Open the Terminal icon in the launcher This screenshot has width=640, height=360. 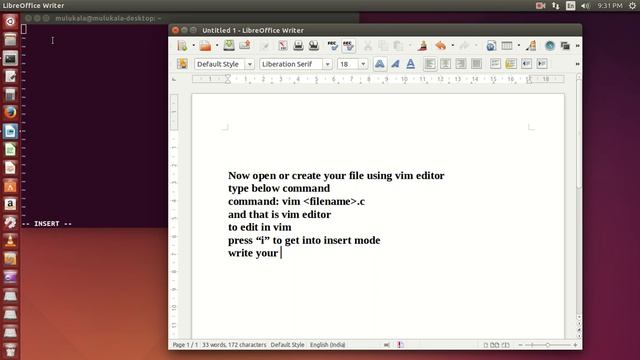[x=10, y=58]
